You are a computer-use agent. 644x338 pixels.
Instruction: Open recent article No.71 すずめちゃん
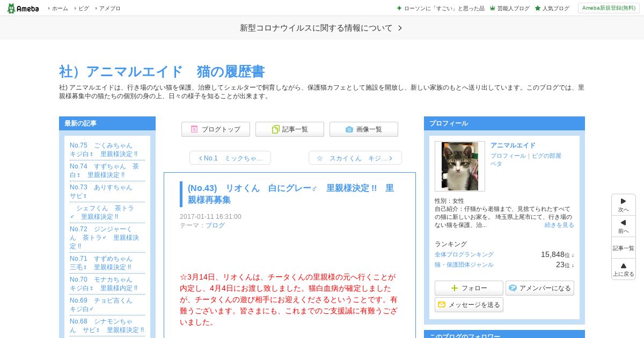click(101, 263)
